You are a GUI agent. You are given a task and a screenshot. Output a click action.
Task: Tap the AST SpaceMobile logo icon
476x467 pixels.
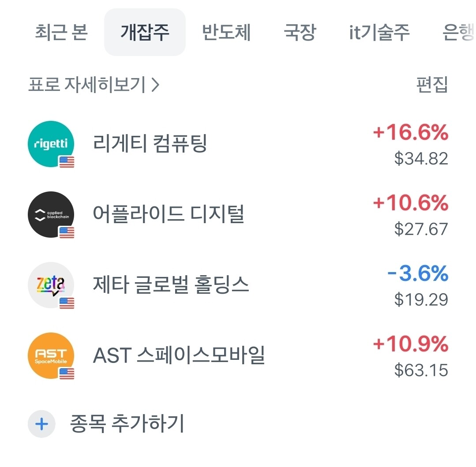click(x=50, y=356)
